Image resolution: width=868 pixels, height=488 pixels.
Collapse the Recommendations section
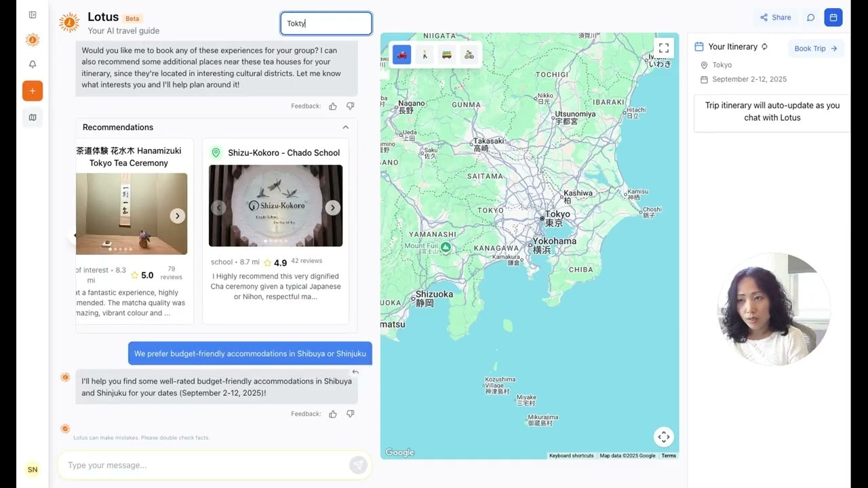click(346, 127)
